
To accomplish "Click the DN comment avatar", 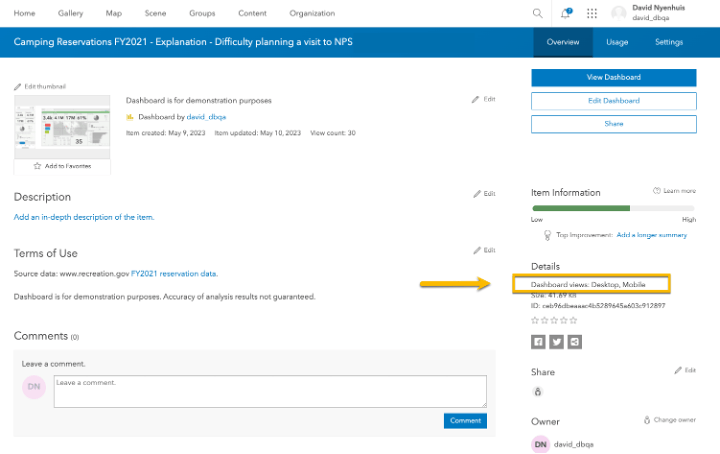I will pyautogui.click(x=34, y=387).
